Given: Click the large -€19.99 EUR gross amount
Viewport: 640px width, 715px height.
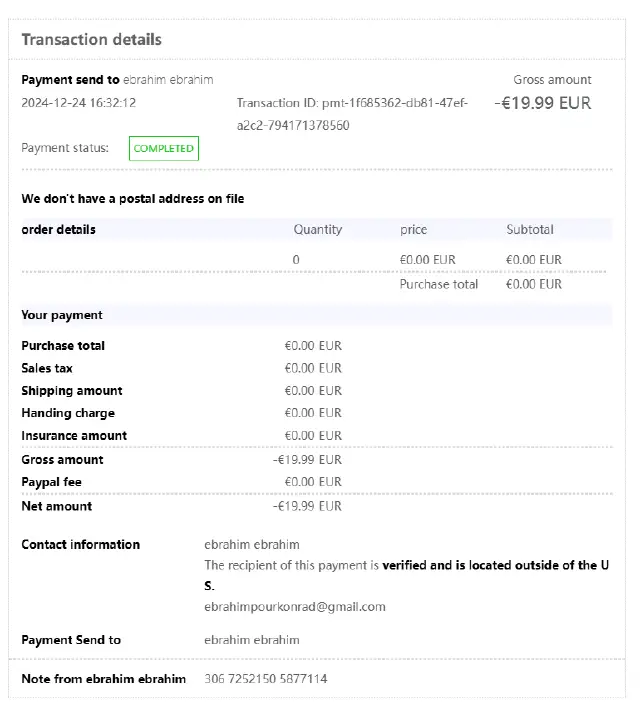Looking at the screenshot, I should click(543, 103).
